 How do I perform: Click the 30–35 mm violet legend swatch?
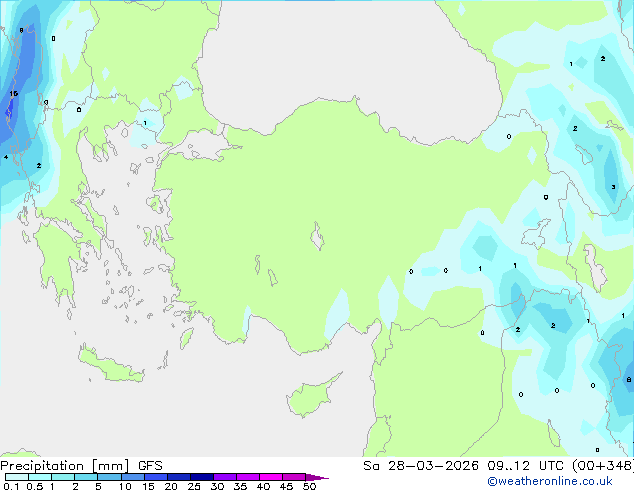coord(224,477)
